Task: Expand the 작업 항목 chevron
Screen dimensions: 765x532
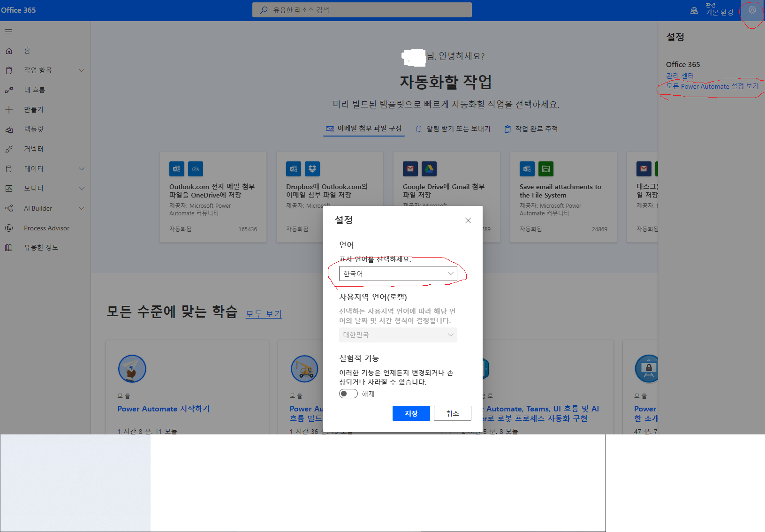Action: point(82,70)
